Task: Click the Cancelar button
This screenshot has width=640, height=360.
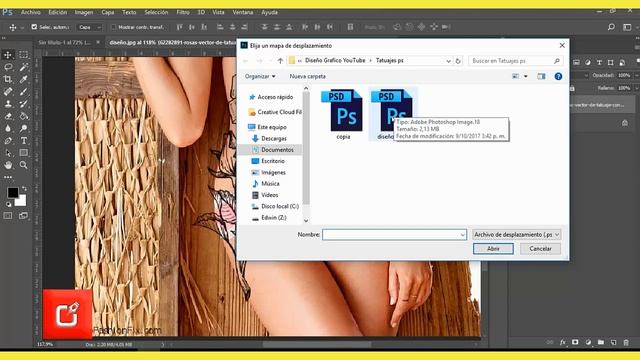Action: tap(540, 249)
